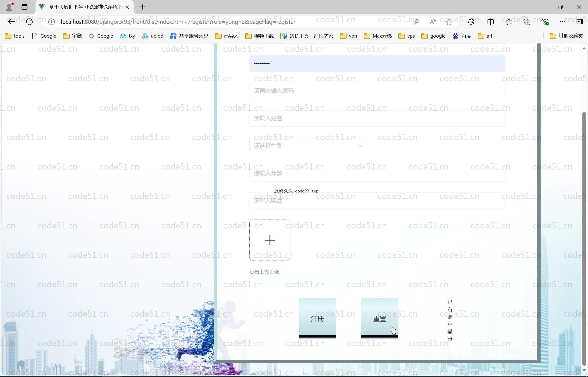Click the 请输入姓名 name field
This screenshot has width=588, height=377.
[377, 118]
